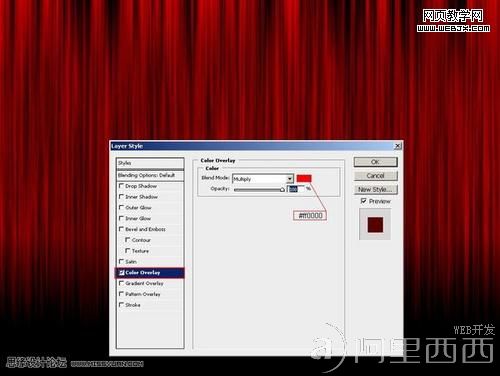The width and height of the screenshot is (500, 376).
Task: Enable Bevel and Emboss checkbox
Action: (x=121, y=229)
